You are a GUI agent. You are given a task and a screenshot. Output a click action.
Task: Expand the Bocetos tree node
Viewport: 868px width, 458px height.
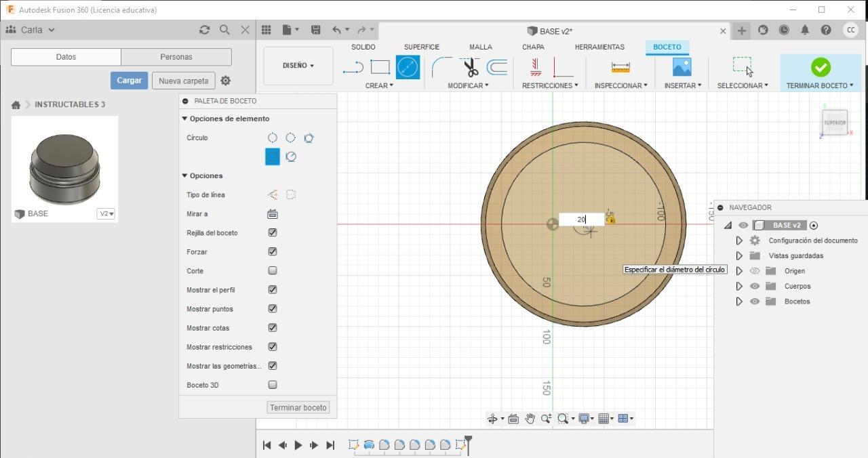(739, 301)
